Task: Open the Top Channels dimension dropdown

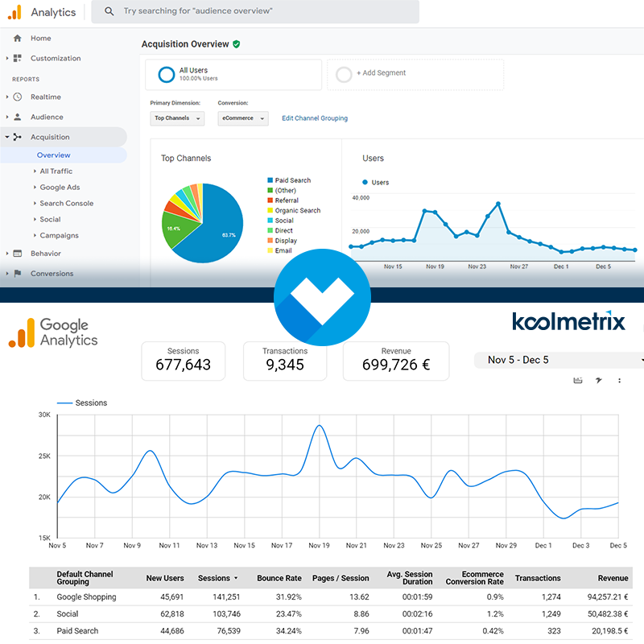Action: [177, 118]
